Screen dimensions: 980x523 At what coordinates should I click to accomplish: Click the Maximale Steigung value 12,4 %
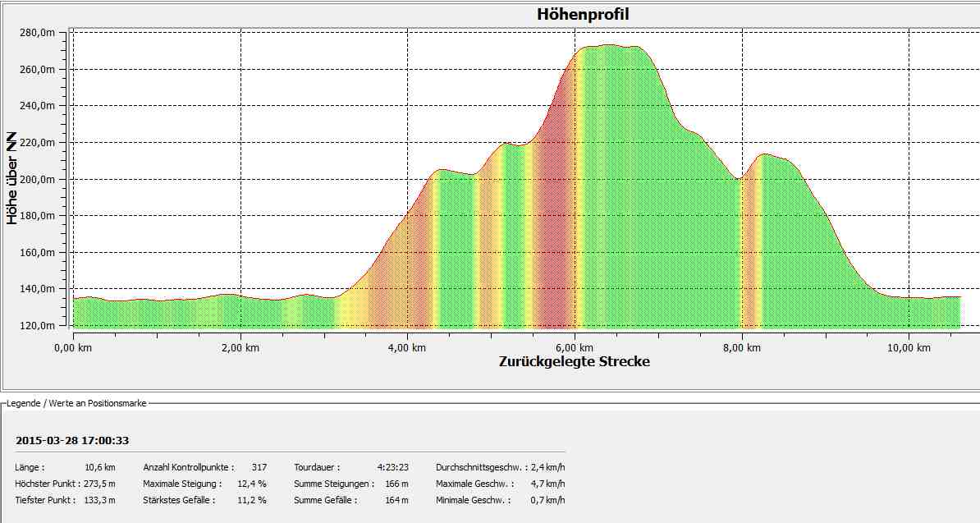(x=252, y=484)
